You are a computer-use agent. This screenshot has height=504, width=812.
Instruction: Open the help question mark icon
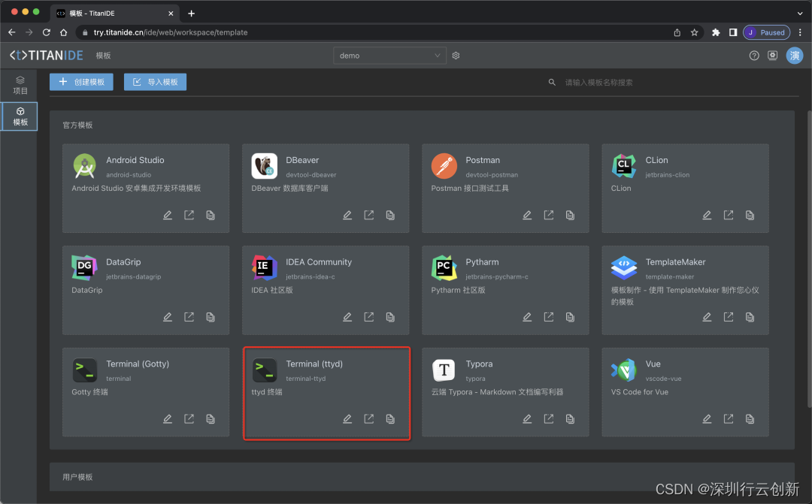point(754,56)
